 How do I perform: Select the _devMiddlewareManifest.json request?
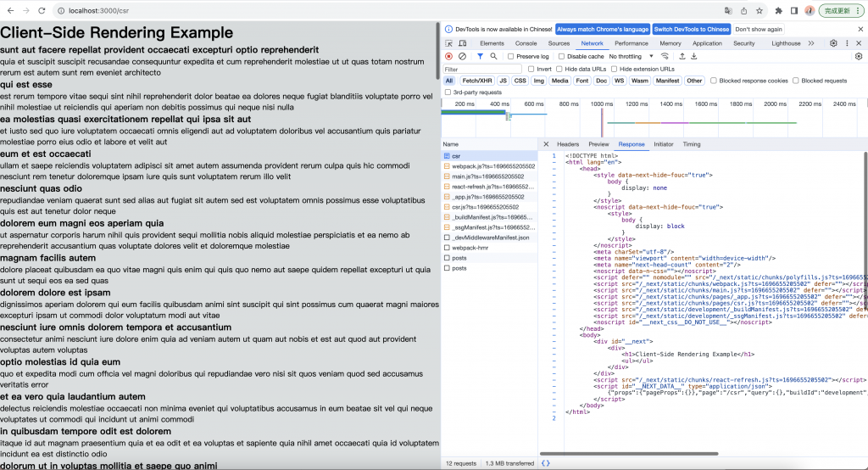point(489,238)
